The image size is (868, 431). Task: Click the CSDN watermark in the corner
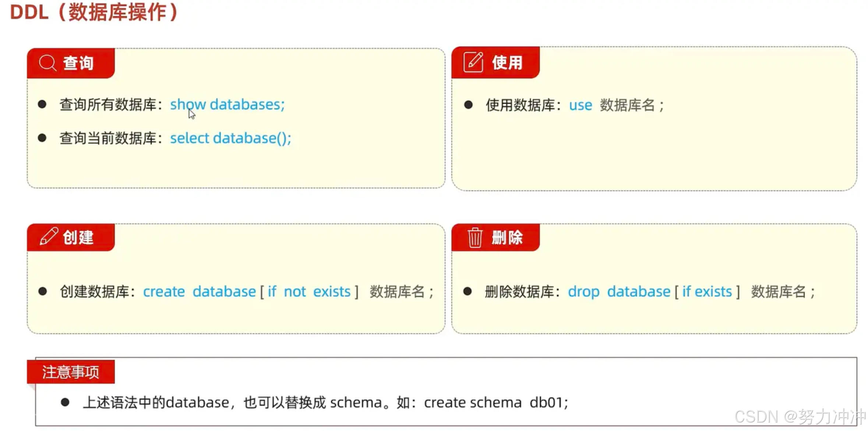pos(800,417)
